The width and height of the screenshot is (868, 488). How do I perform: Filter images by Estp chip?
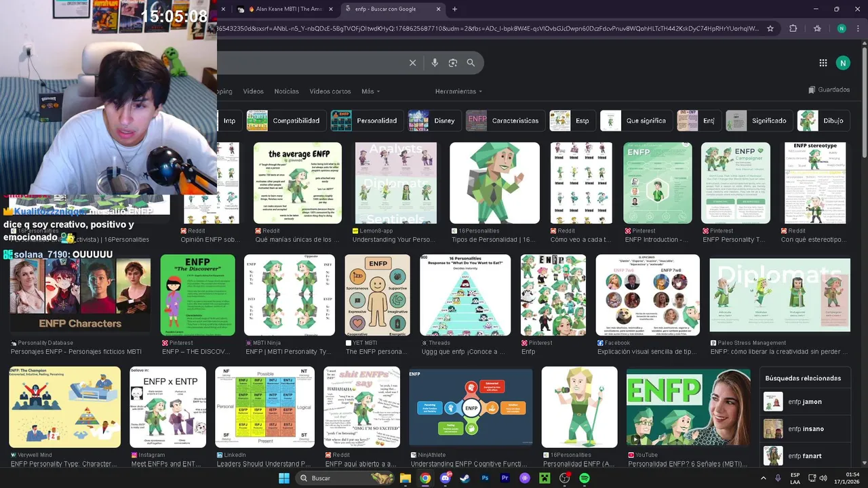pos(572,121)
